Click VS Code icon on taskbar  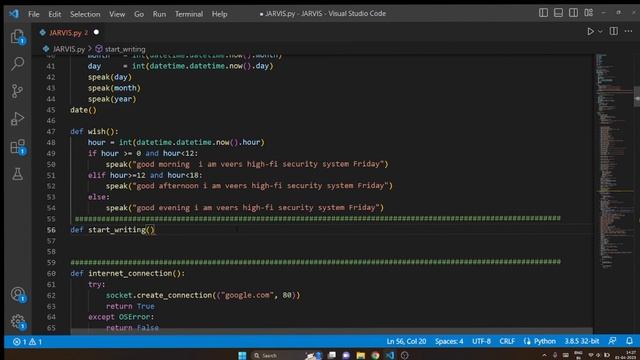tap(390, 356)
